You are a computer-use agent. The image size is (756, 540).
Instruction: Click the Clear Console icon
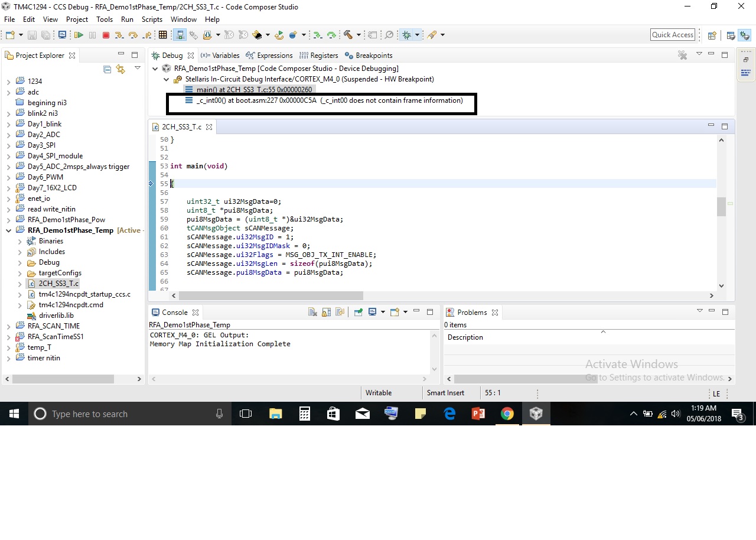pos(312,313)
